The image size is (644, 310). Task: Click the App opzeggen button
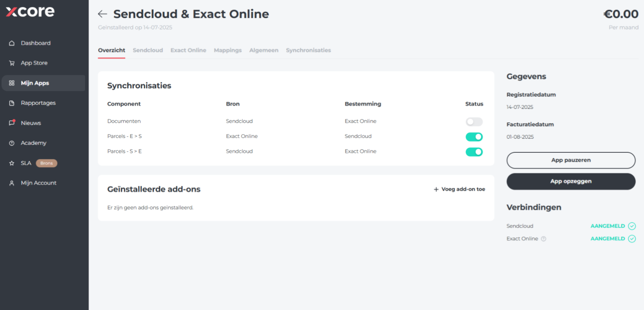click(571, 181)
